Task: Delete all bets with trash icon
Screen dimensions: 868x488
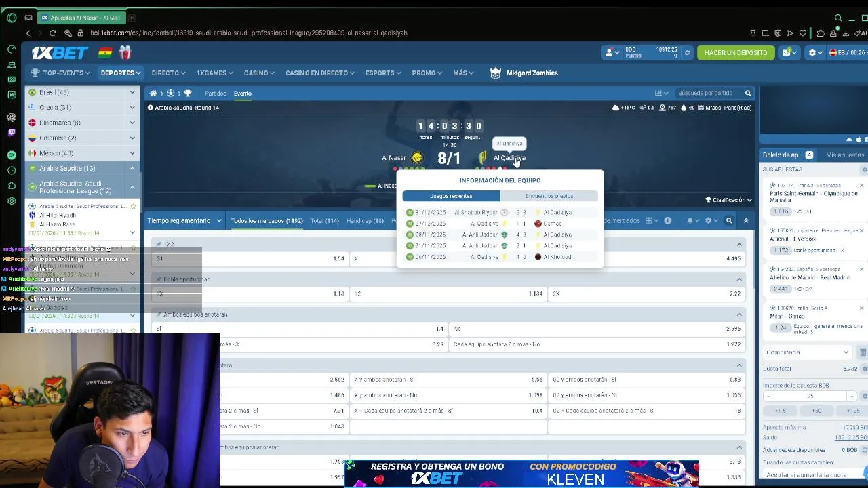Action: 863,352
